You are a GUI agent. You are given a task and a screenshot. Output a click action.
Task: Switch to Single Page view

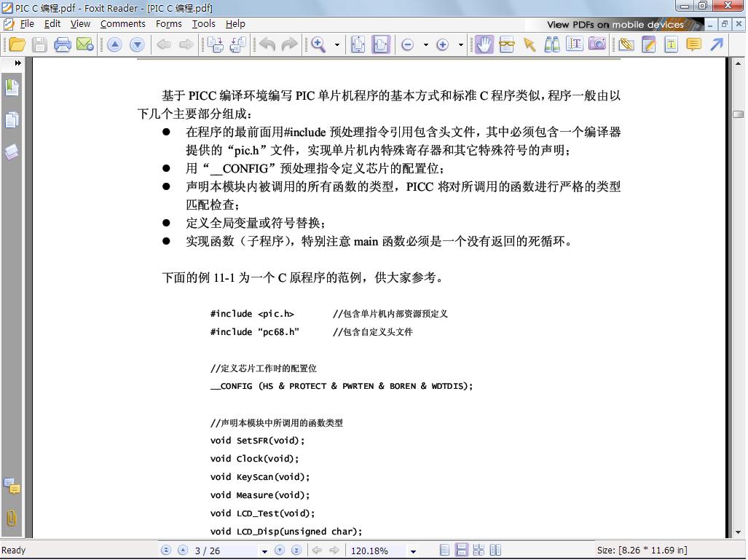pyautogui.click(x=444, y=550)
